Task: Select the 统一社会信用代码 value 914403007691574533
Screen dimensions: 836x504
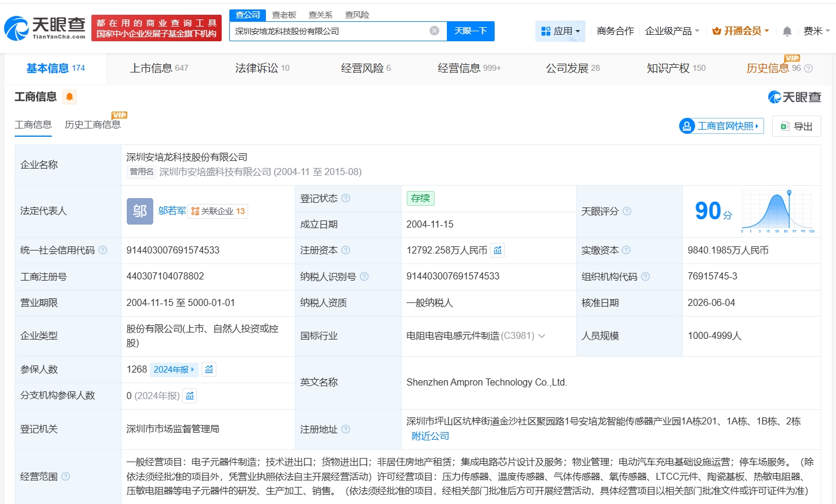Action: pyautogui.click(x=173, y=251)
